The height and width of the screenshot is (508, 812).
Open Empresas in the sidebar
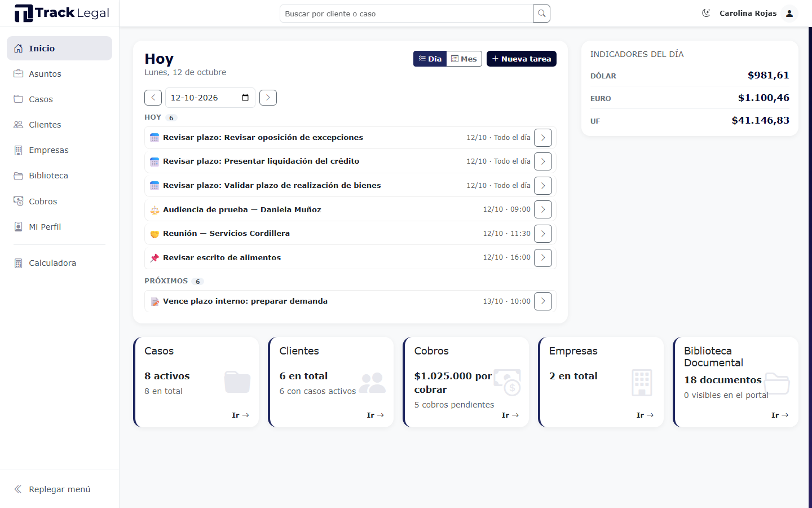point(59,150)
